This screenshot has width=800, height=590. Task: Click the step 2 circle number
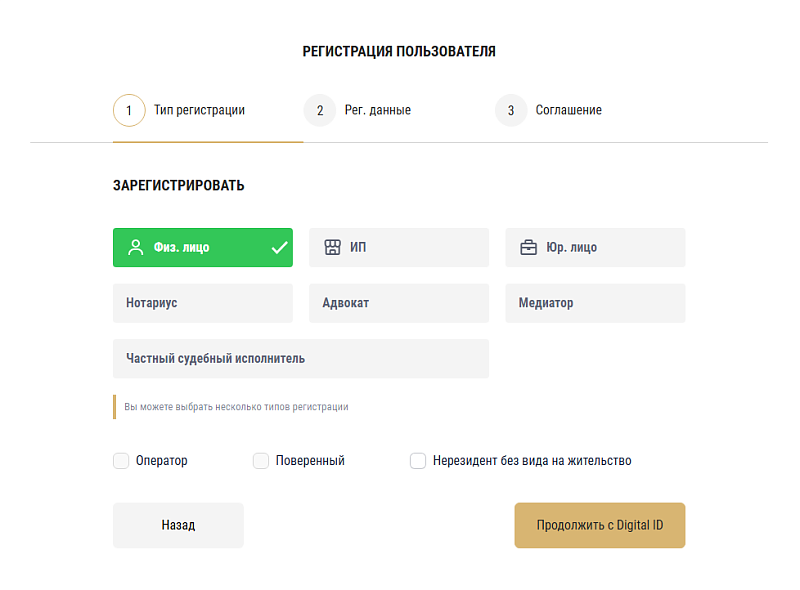pos(320,110)
